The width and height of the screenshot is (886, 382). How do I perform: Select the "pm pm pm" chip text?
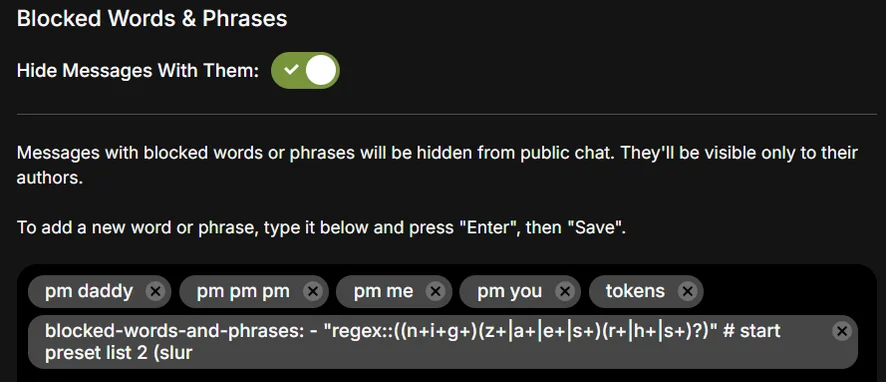(243, 292)
